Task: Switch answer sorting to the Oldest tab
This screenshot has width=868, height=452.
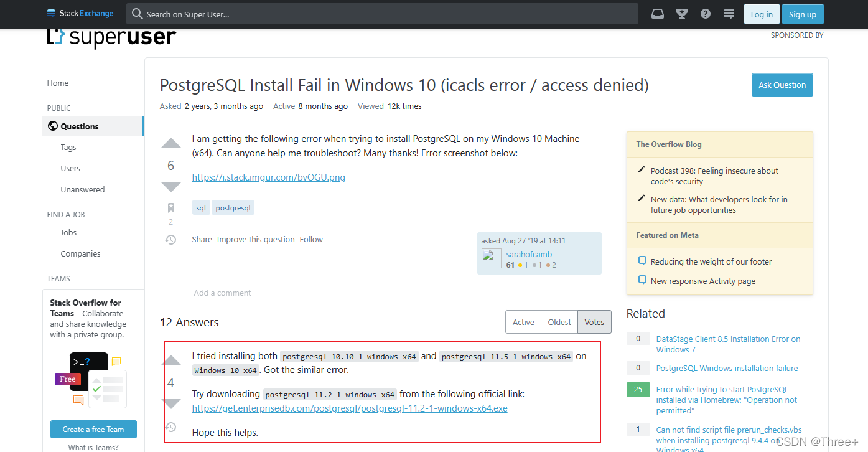Action: pyautogui.click(x=559, y=322)
